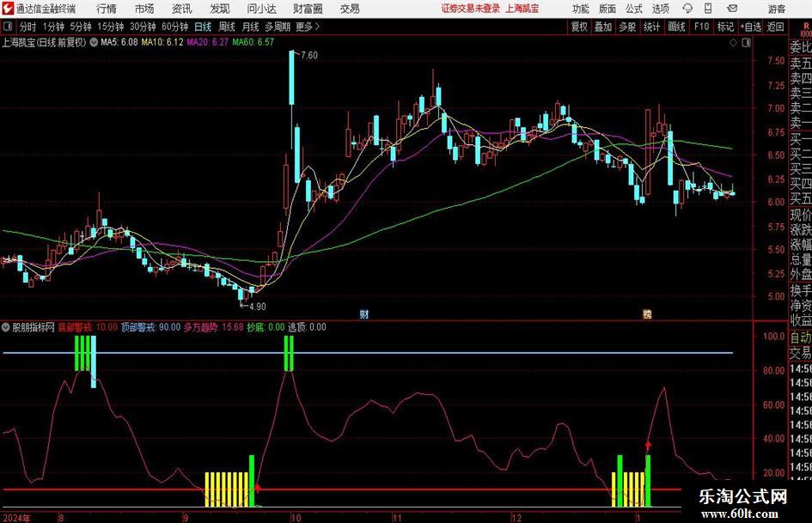Screen dimensions: 812x523
Task: Click the 标记 mark button
Action: (725, 27)
